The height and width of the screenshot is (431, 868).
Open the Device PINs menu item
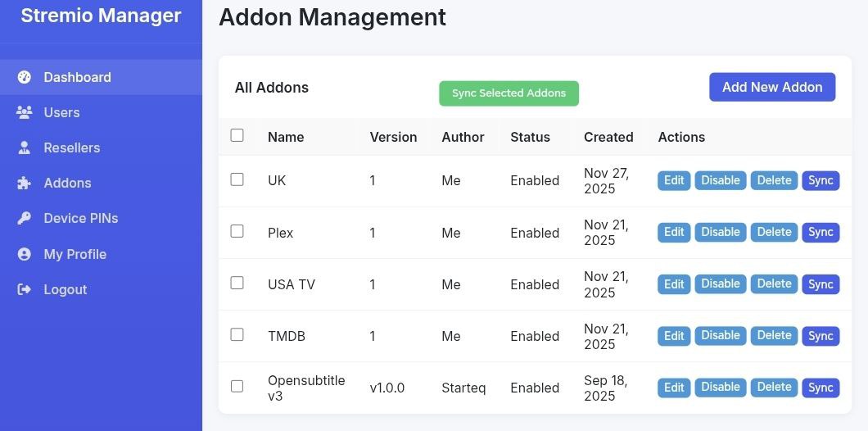(x=80, y=218)
